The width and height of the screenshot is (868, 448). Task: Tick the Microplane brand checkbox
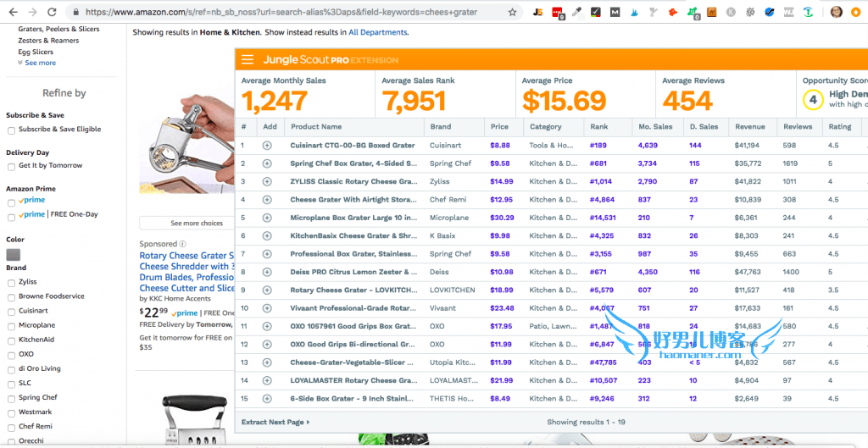click(11, 326)
